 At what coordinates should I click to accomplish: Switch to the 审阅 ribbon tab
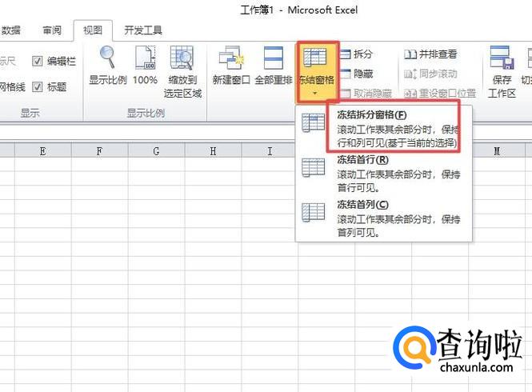click(52, 30)
